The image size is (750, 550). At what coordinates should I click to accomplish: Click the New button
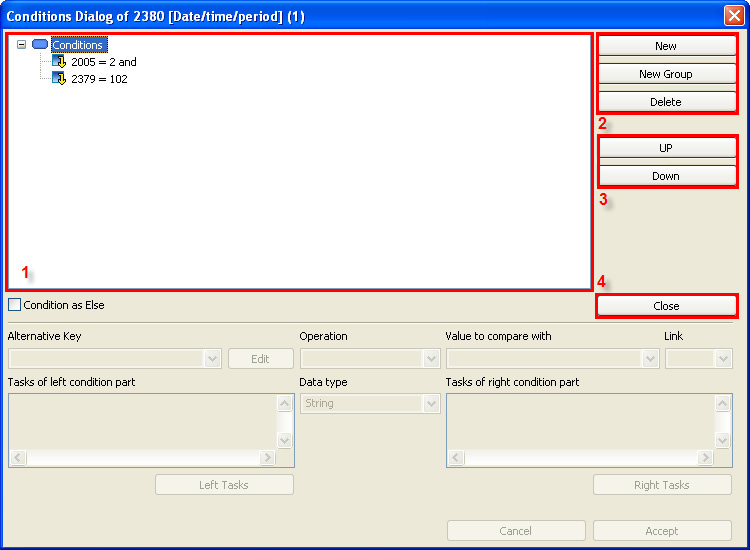point(666,46)
